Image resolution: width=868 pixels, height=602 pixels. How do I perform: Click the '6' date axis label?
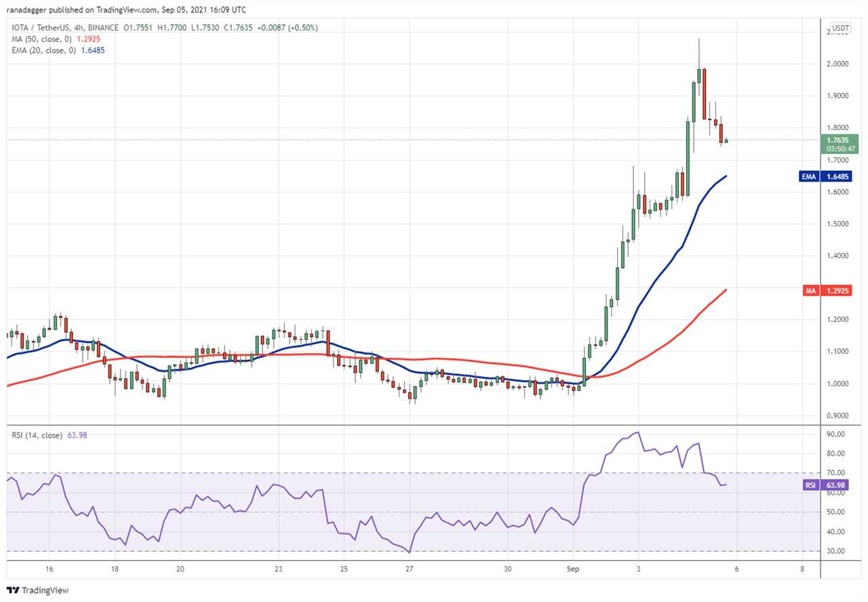point(736,570)
